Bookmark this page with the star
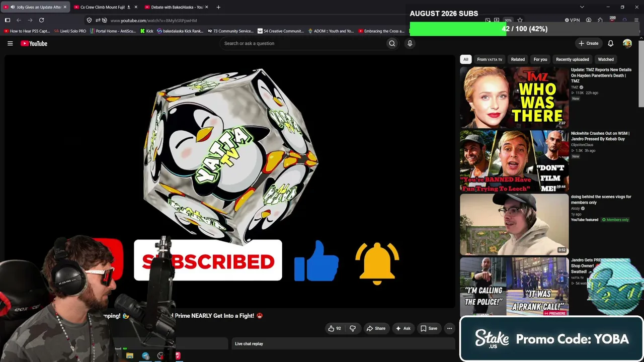The image size is (644, 362). [520, 20]
